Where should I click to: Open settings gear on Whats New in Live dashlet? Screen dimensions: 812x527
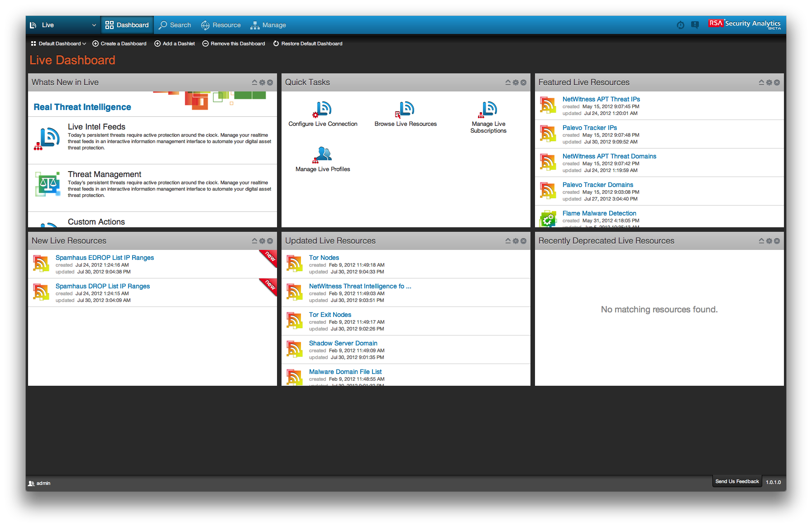(x=262, y=82)
